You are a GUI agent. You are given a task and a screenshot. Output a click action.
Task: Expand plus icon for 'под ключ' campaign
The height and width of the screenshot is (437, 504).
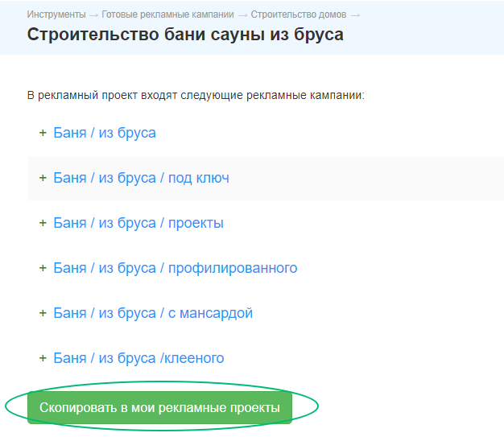pyautogui.click(x=43, y=178)
